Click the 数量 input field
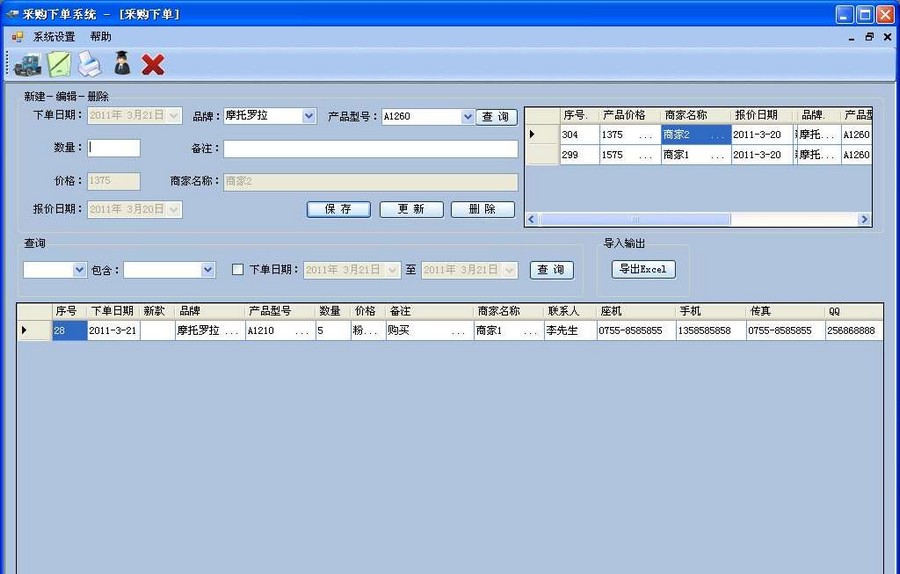The width and height of the screenshot is (900, 574). (x=114, y=148)
